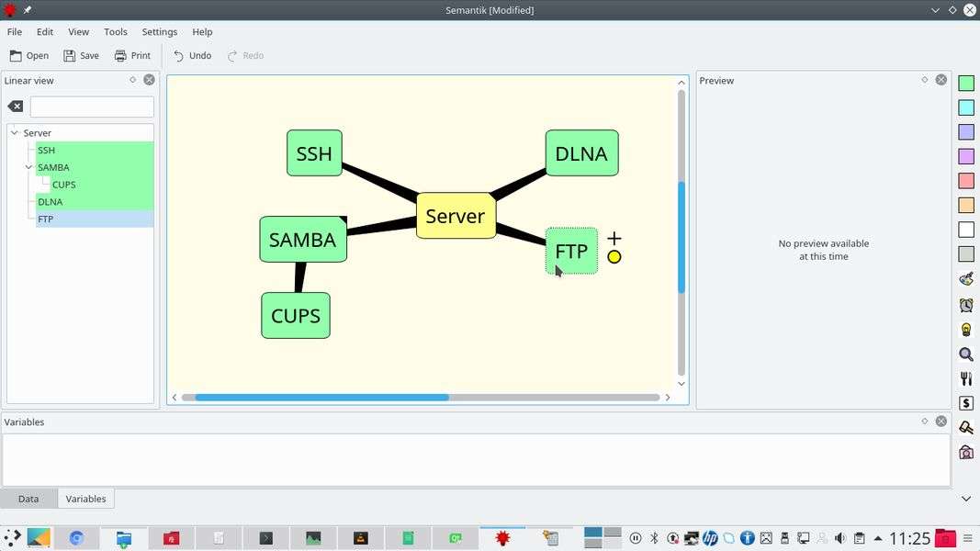Open the VLC icon in the taskbar

pos(361,538)
